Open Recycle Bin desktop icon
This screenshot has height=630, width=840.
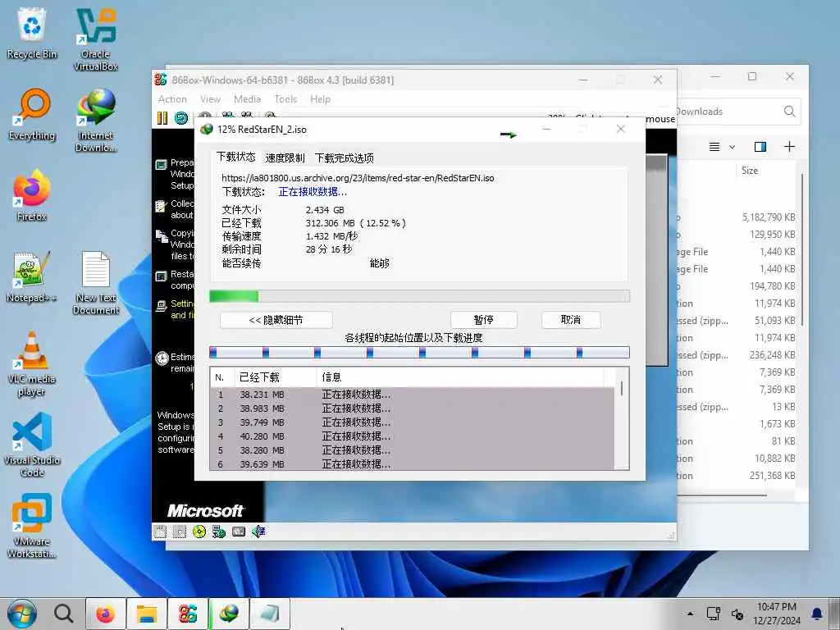tap(32, 32)
